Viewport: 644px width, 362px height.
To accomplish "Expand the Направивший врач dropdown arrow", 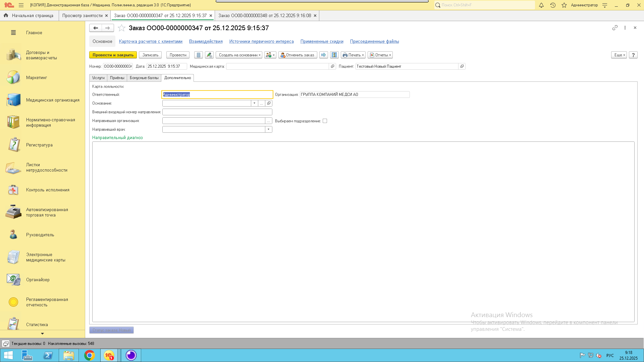I will tap(268, 129).
